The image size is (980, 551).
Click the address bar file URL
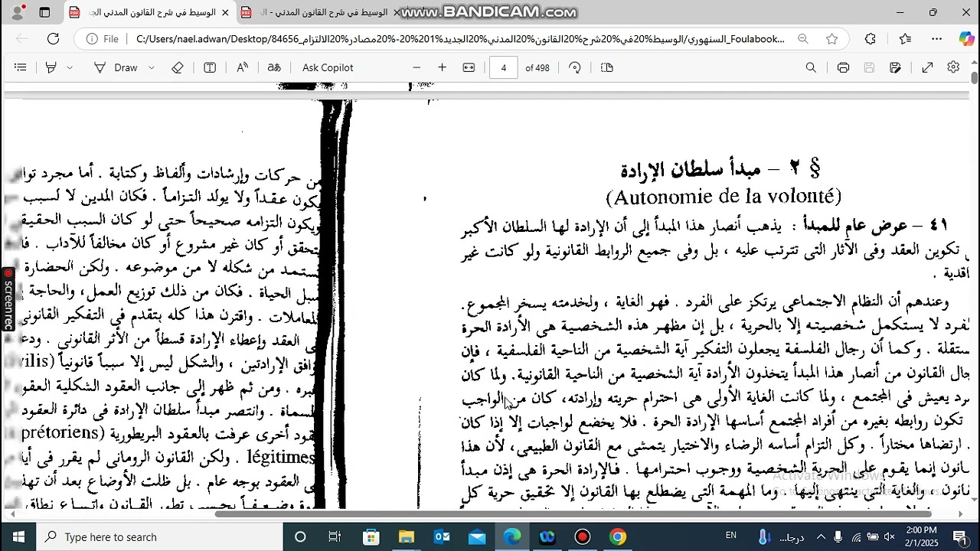click(x=459, y=38)
